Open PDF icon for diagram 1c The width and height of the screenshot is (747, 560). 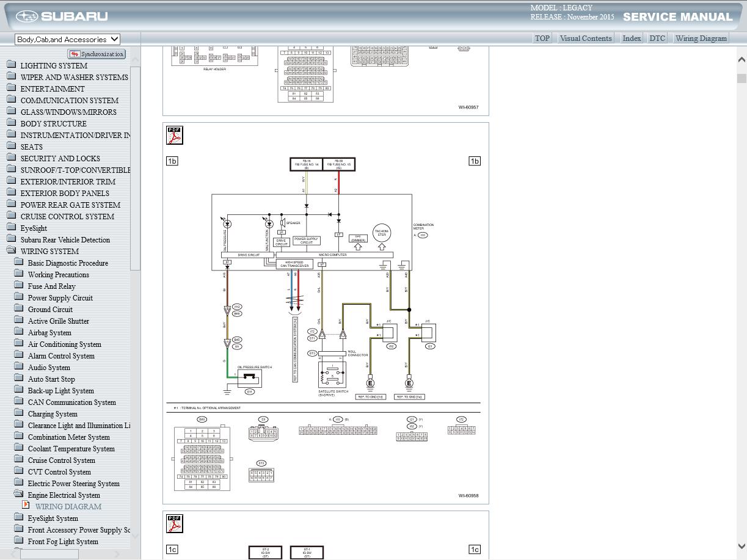tap(175, 523)
